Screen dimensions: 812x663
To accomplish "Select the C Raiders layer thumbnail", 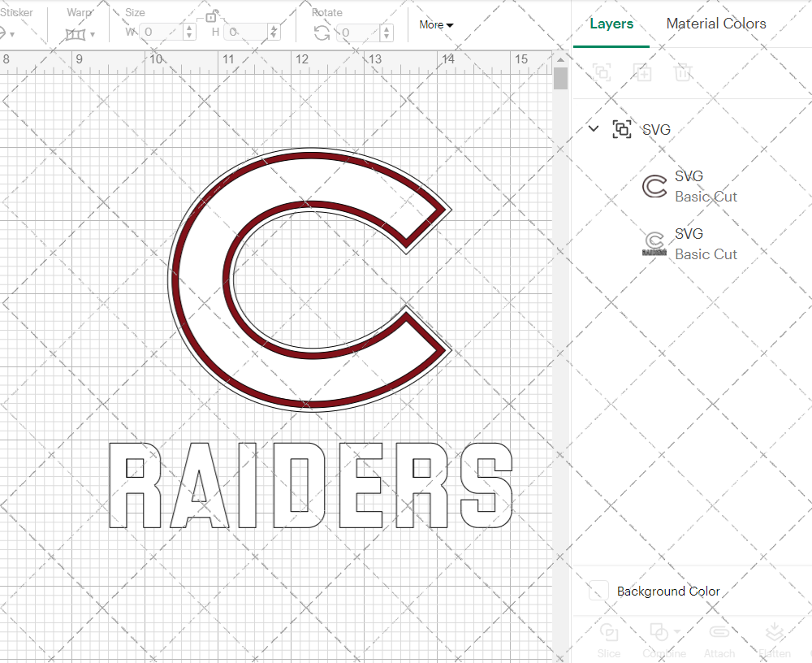I will pos(654,244).
